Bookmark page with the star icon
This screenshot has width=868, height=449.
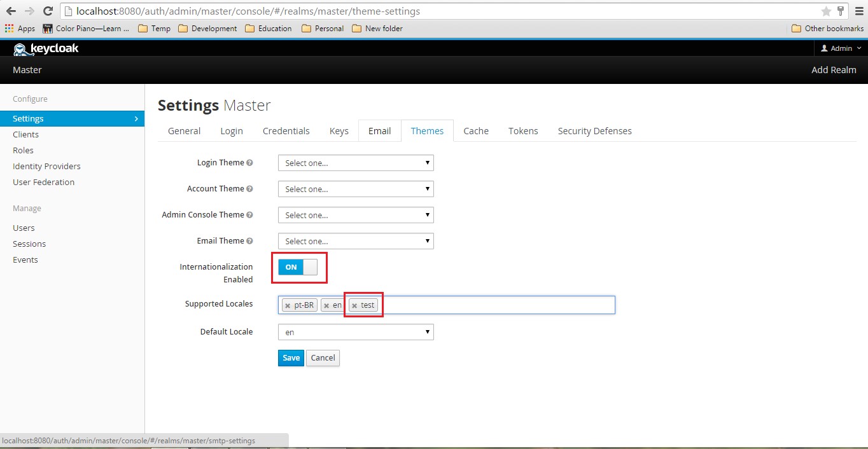826,11
